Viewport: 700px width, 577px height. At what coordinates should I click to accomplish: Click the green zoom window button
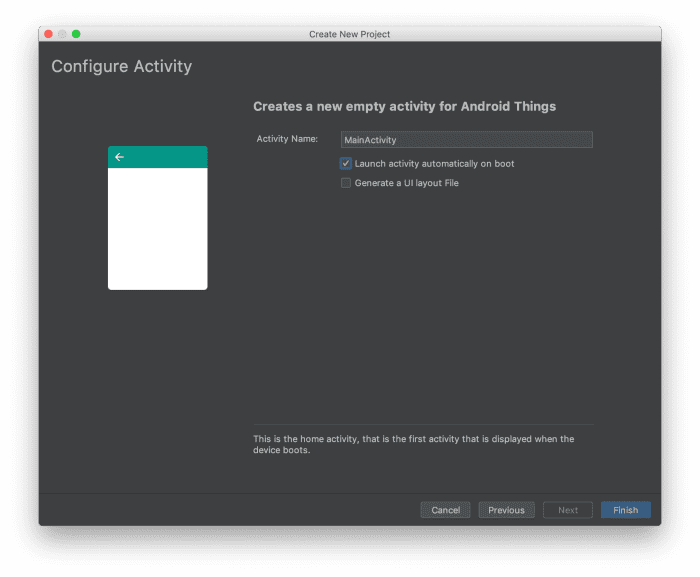[x=76, y=34]
